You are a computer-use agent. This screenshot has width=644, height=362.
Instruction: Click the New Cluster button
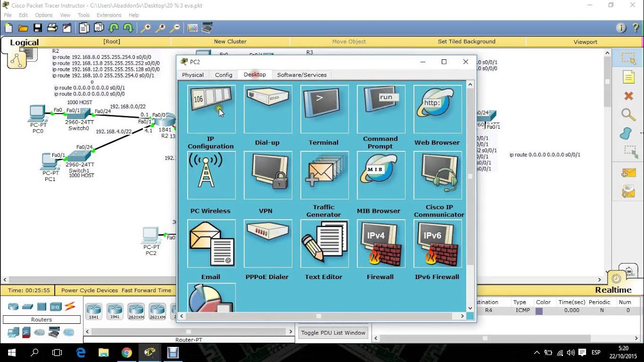[230, 42]
